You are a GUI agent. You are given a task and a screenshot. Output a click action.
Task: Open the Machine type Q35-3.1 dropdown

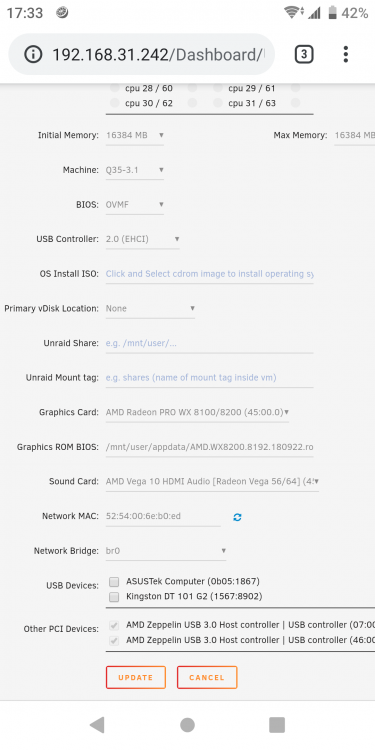[x=135, y=170]
